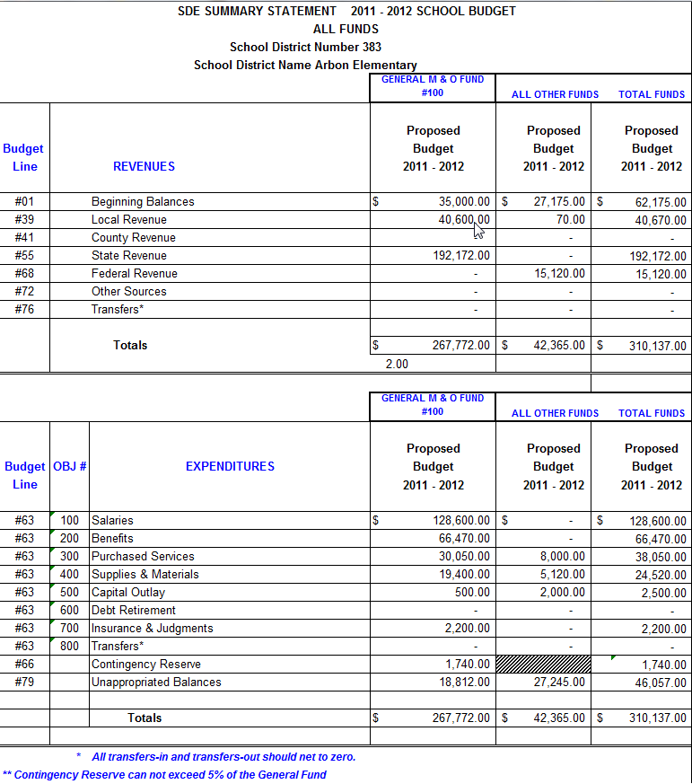
Task: Select the 500.00 Capital Outlay general fund cell
Action: point(433,593)
